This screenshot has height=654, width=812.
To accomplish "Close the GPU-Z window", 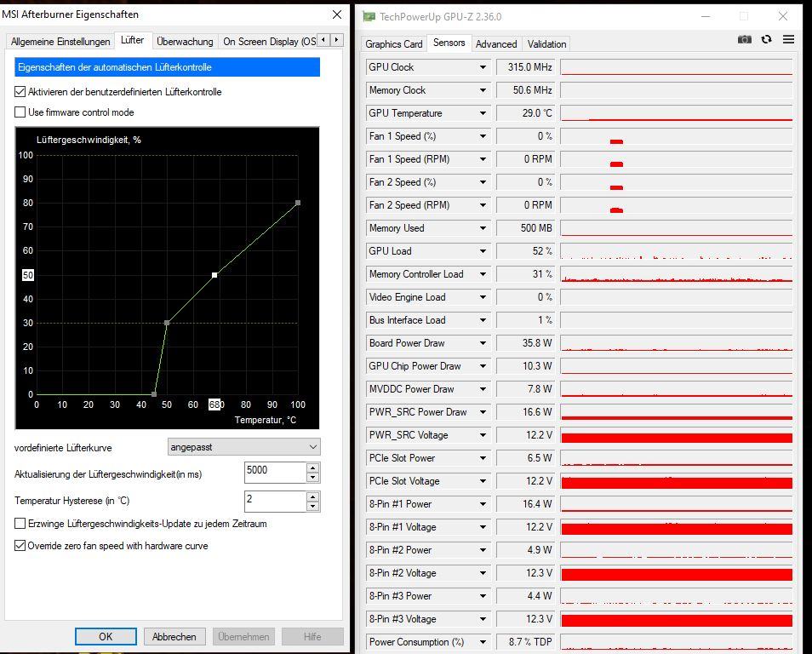I will (x=783, y=16).
